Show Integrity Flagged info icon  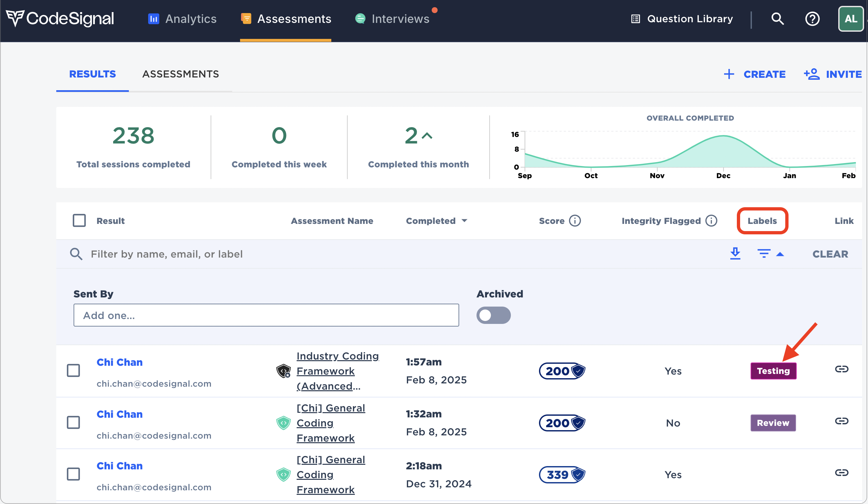pyautogui.click(x=711, y=220)
